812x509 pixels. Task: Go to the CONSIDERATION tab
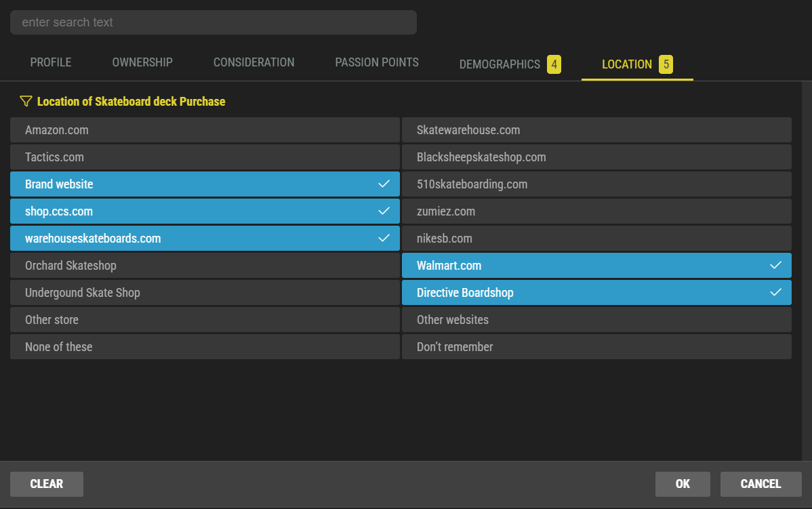click(253, 62)
